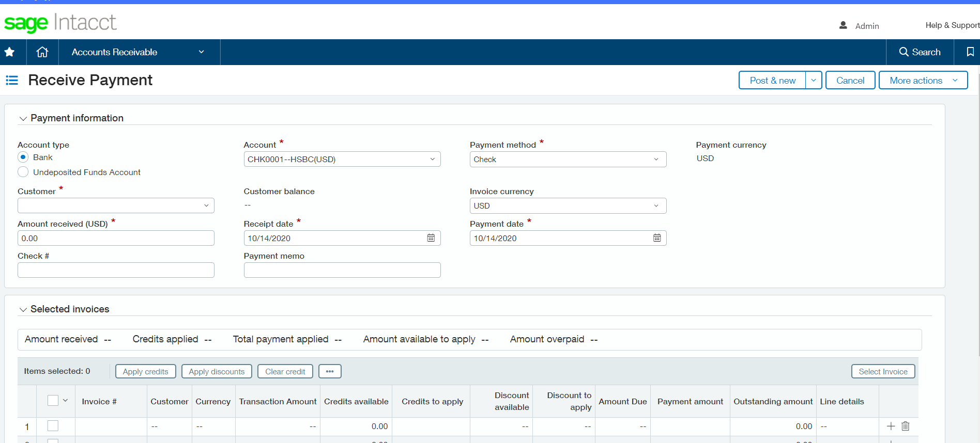Image resolution: width=980 pixels, height=443 pixels.
Task: Open the Customer dropdown
Action: click(116, 205)
